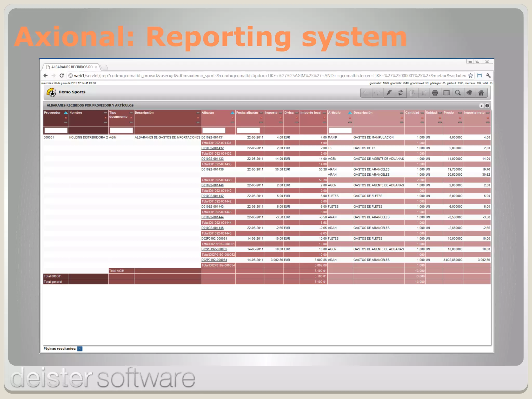Click the browser address bar URL
This screenshot has width=532, height=399.
pos(270,76)
